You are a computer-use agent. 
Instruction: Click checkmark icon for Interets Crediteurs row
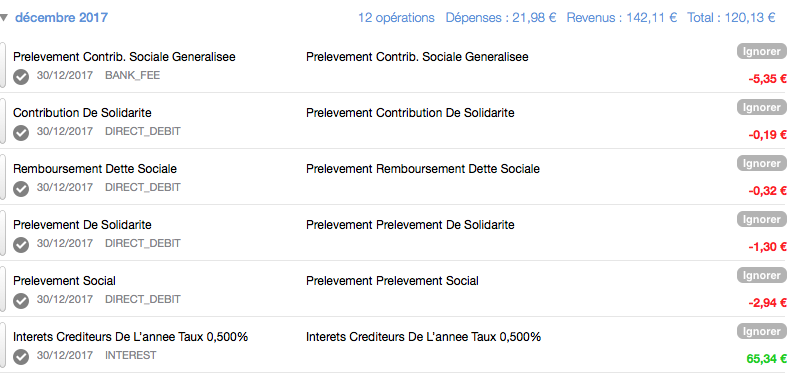coord(21,357)
